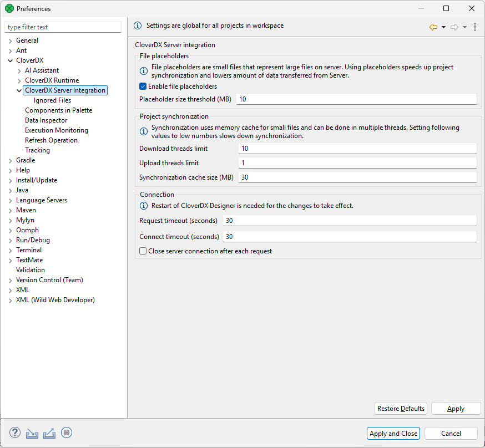The width and height of the screenshot is (485, 448).
Task: Focus the type filter text field
Action: pyautogui.click(x=63, y=27)
